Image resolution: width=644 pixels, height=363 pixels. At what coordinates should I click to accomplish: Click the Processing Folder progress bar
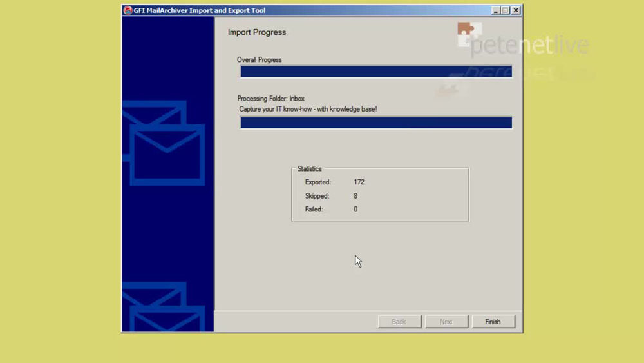376,123
